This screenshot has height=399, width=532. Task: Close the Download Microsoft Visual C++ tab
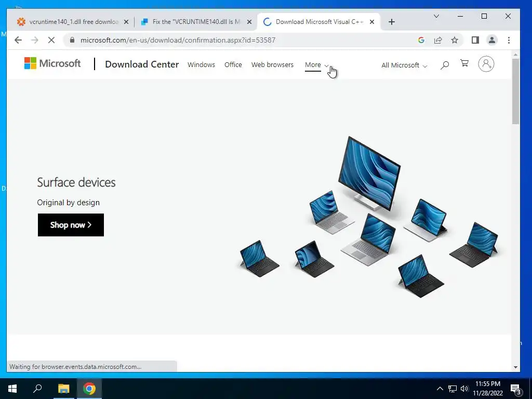(372, 22)
